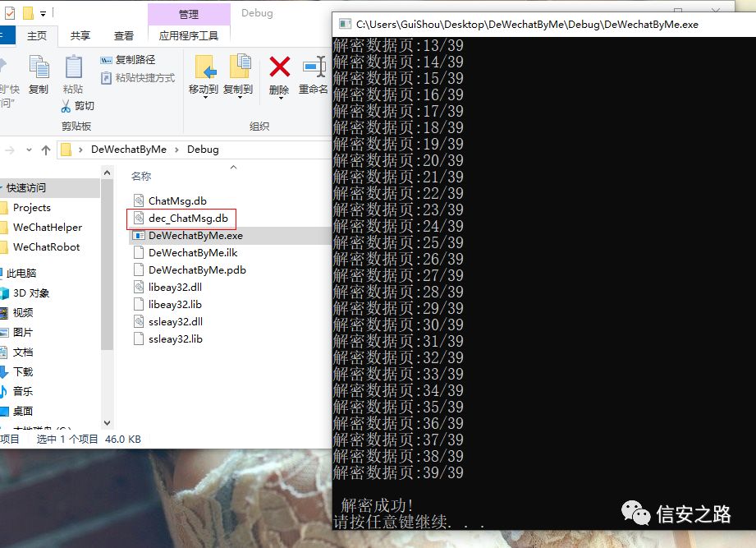Open the recent locations dropdown arrow
Image resolution: width=756 pixels, height=548 pixels.
(x=29, y=150)
